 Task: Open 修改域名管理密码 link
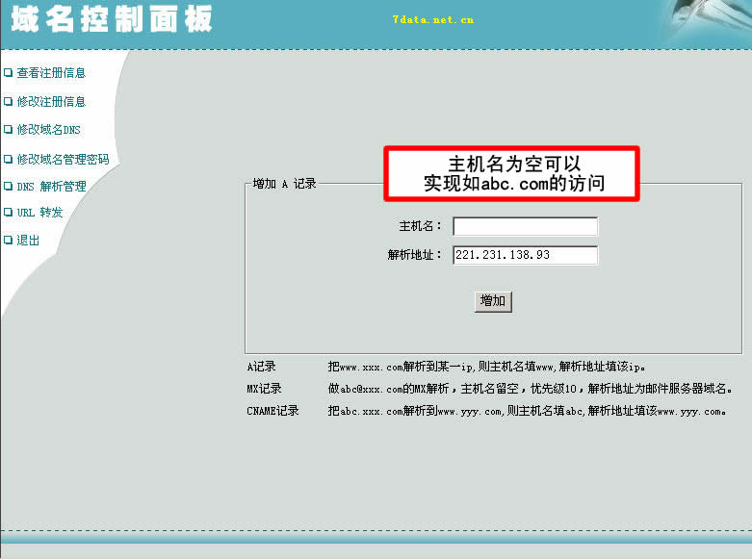tap(64, 159)
